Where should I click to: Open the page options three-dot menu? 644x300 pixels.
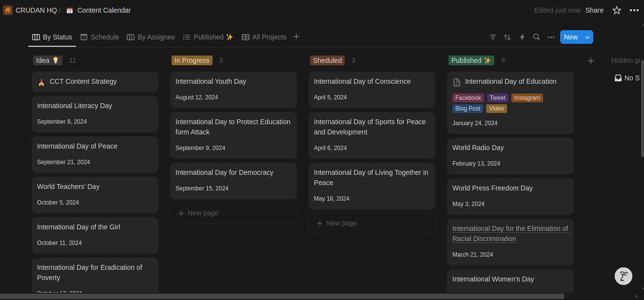pos(634,10)
